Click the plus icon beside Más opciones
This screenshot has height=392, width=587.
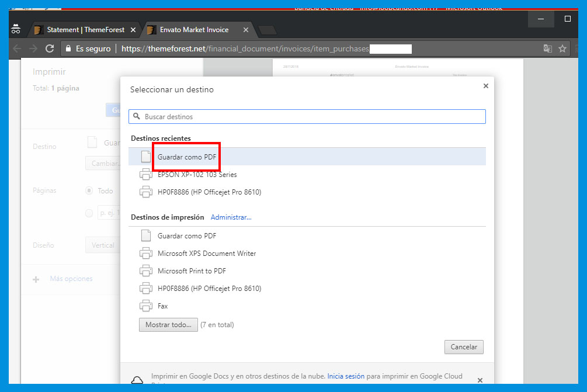tap(36, 279)
